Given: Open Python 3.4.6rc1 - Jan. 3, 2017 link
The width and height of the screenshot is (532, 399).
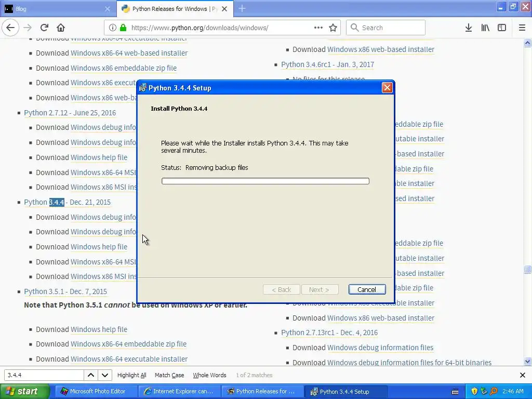Looking at the screenshot, I should 327,64.
